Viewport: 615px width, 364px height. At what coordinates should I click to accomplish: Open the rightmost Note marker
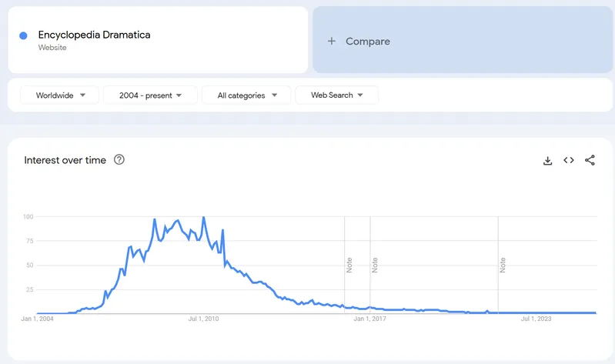click(503, 265)
